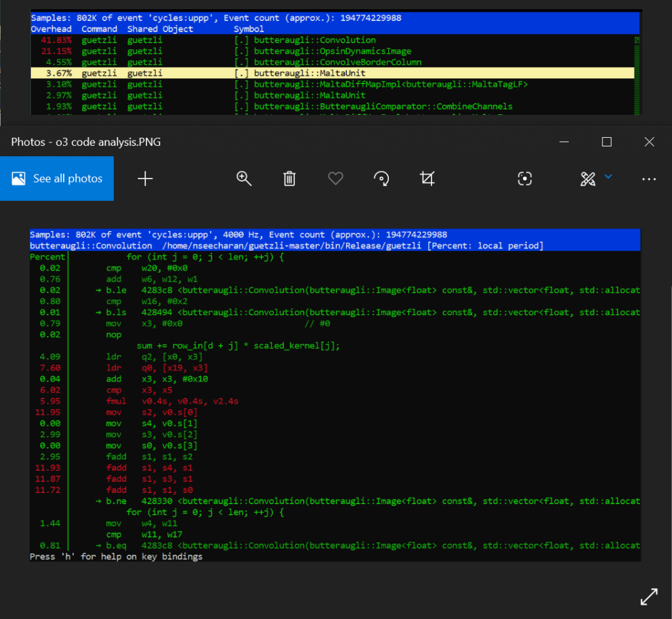Rotate the image with the rotate icon
Viewport: 672px width, 619px height.
click(381, 179)
